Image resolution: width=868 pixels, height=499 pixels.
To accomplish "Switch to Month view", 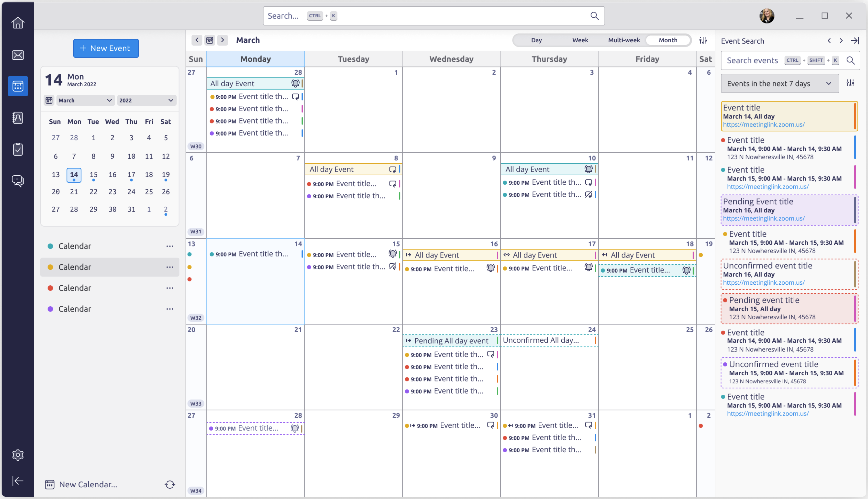I will point(667,40).
